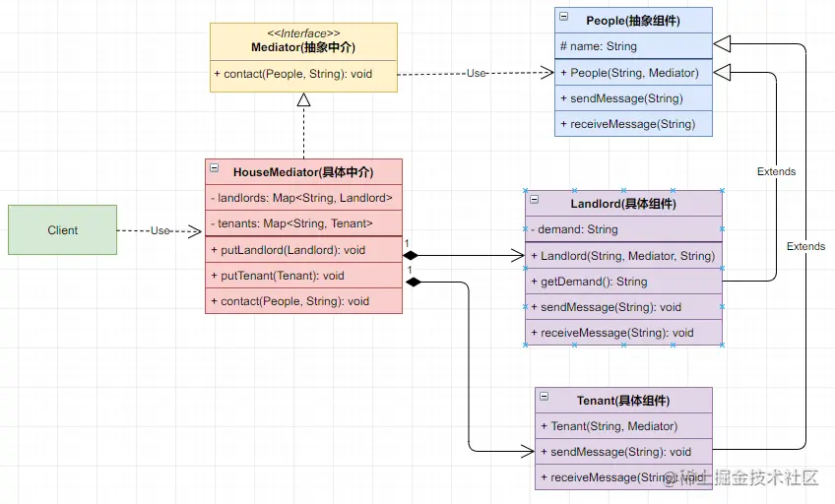The width and height of the screenshot is (835, 504).
Task: Click Landlord(String, Mediator, String) constructor
Action: 623,256
